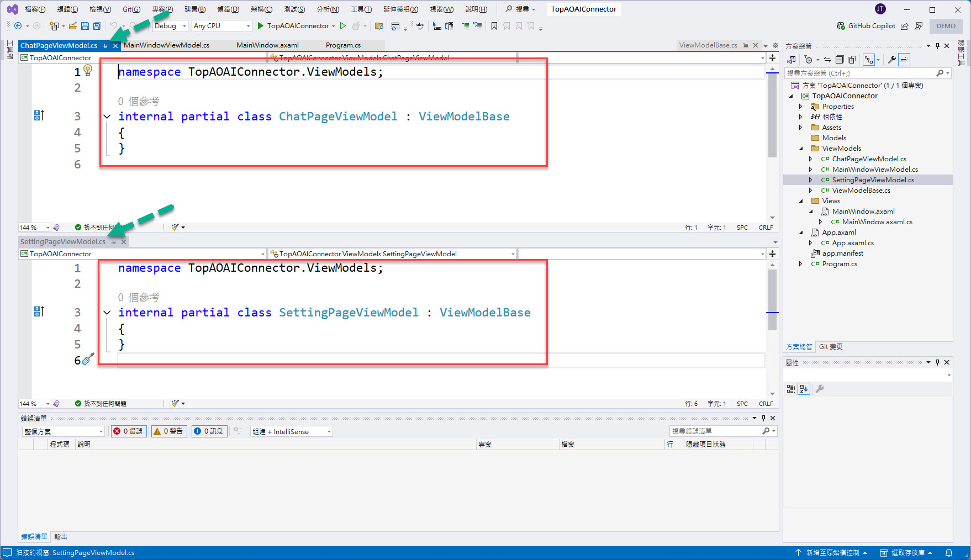The image size is (971, 560).
Task: Click the categorized view icon in Properties panel
Action: click(791, 389)
